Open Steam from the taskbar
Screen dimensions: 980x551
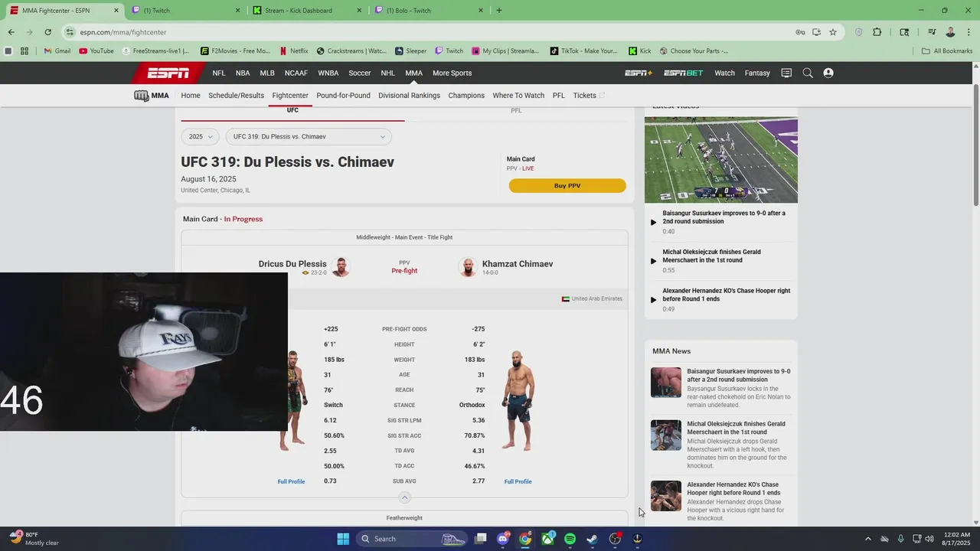pos(592,539)
